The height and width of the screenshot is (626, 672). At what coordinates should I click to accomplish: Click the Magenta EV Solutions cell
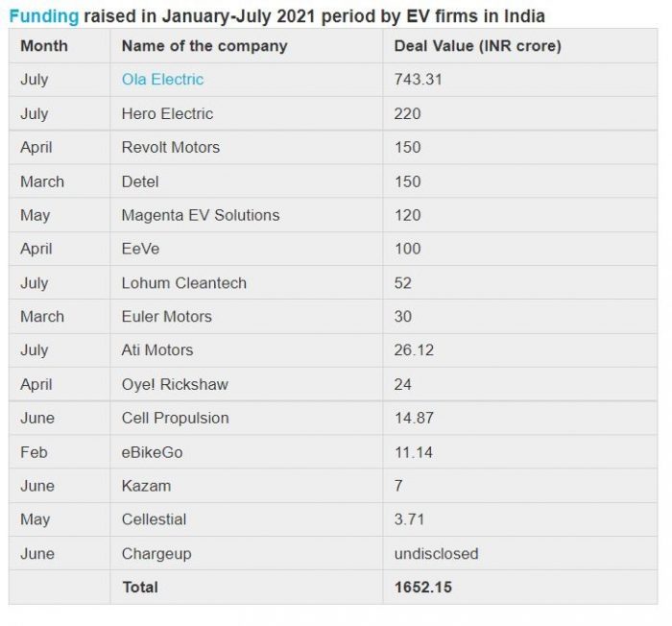(x=247, y=215)
